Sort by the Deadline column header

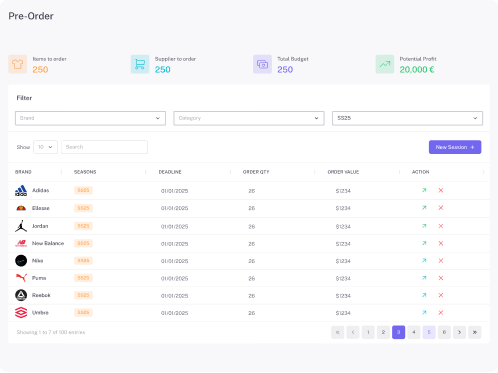[x=170, y=172]
